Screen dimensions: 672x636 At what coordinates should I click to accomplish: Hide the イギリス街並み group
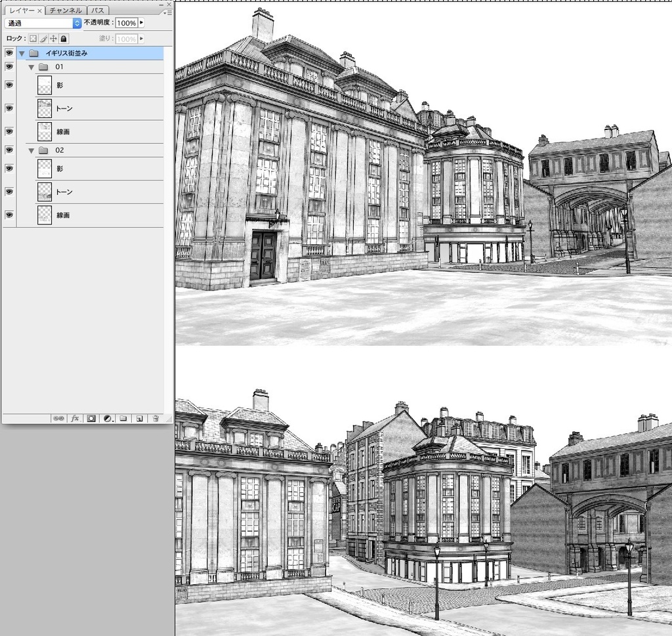tap(9, 53)
